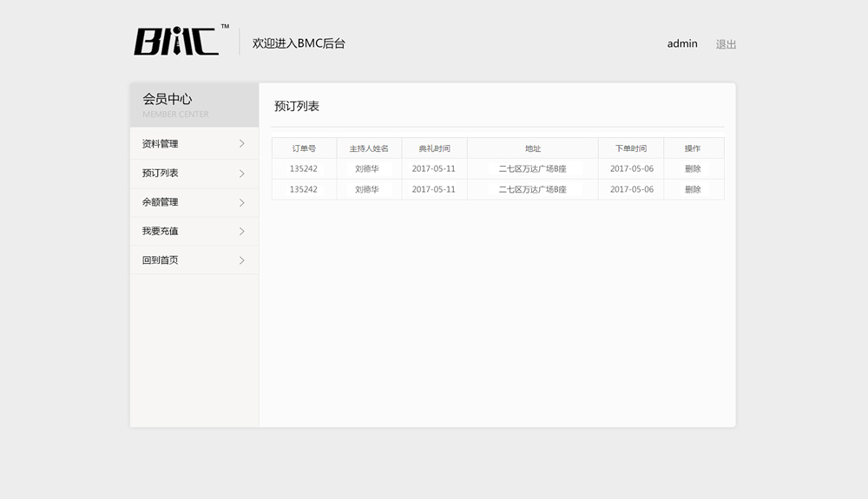Click the chevron next to 回到首页
The image size is (868, 499).
(241, 260)
